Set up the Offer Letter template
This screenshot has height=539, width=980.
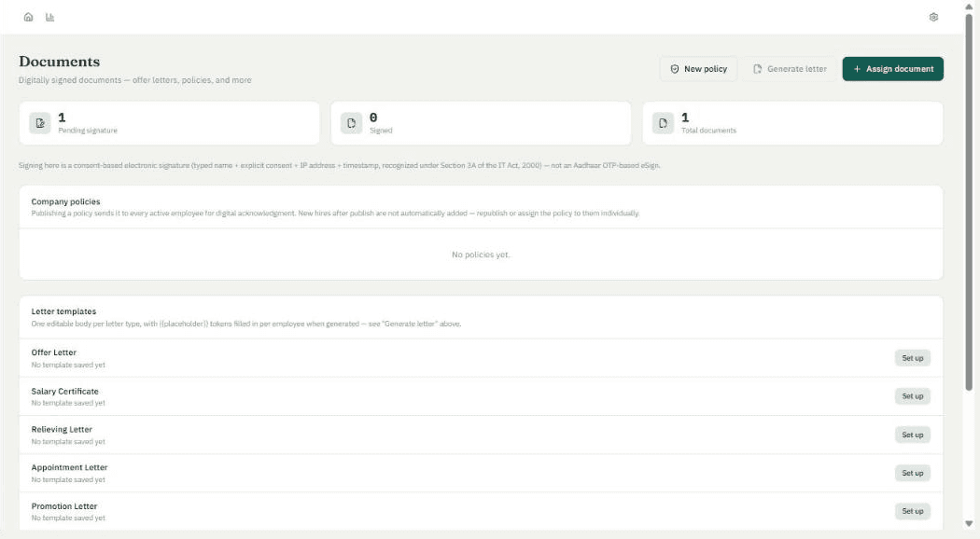[912, 358]
